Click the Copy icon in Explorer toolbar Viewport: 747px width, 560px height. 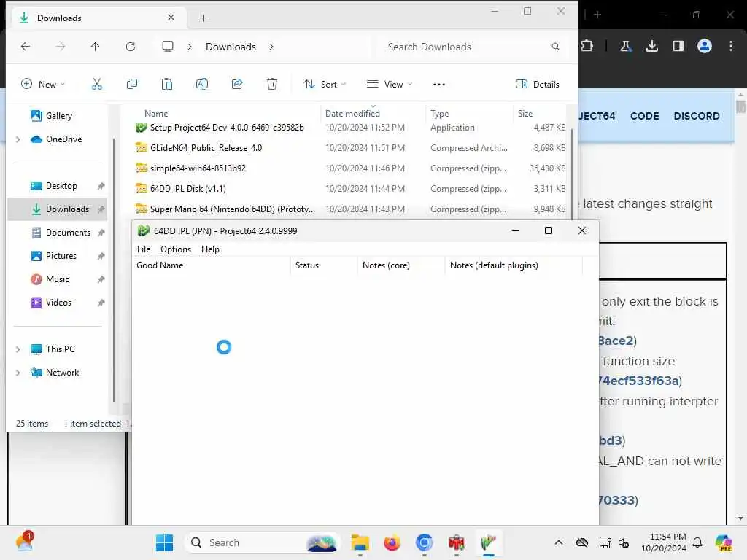point(132,85)
